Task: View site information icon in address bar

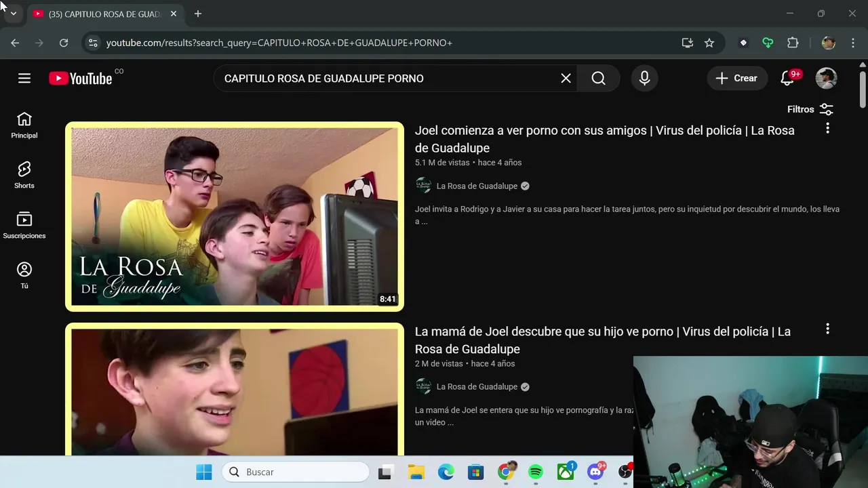Action: [x=93, y=43]
